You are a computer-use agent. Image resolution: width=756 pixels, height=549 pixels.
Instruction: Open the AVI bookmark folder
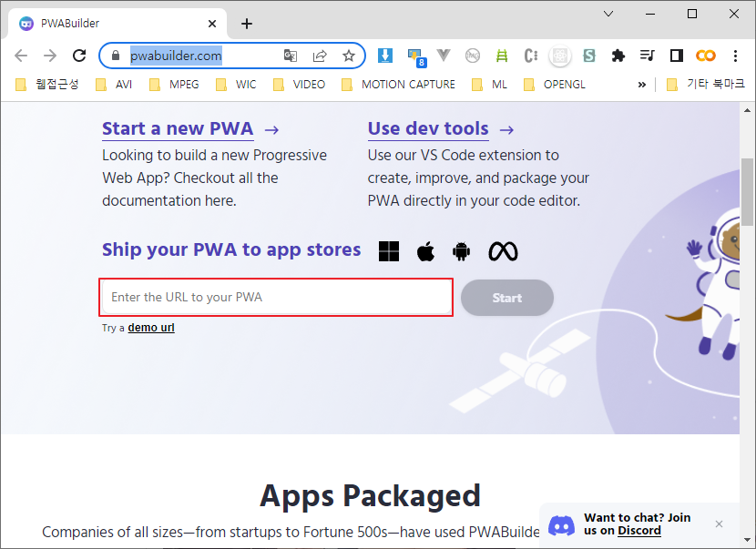(114, 85)
